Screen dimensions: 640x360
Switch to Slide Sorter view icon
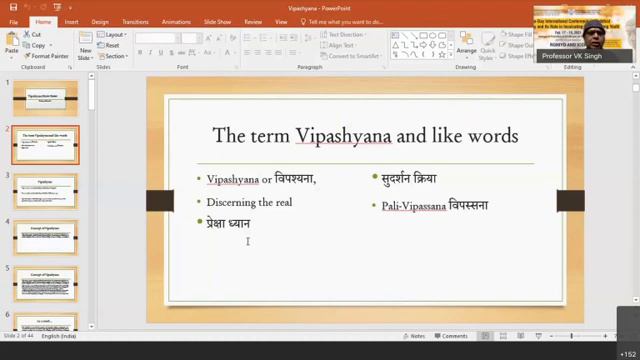click(x=503, y=336)
